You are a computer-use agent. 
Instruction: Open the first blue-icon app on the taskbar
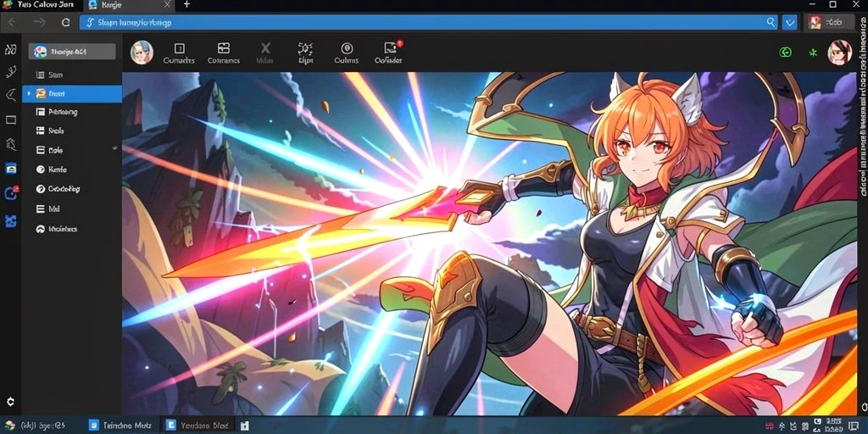click(x=120, y=426)
